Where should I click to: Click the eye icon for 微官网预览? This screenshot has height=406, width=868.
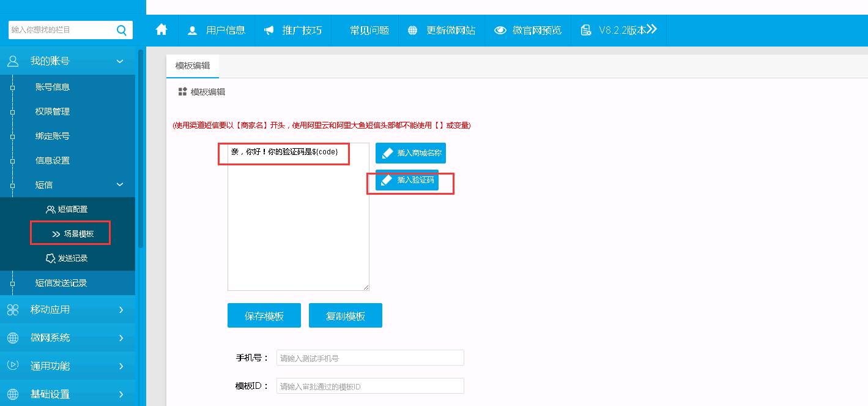point(500,30)
